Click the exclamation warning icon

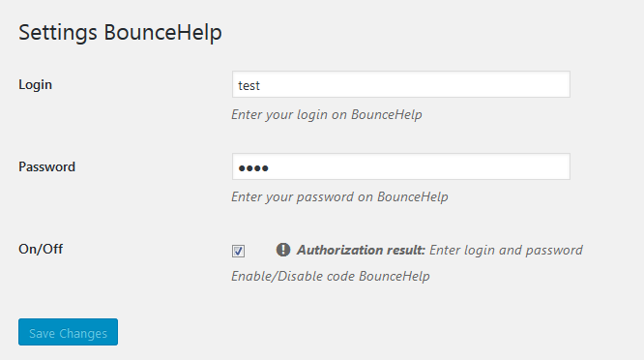coord(283,250)
